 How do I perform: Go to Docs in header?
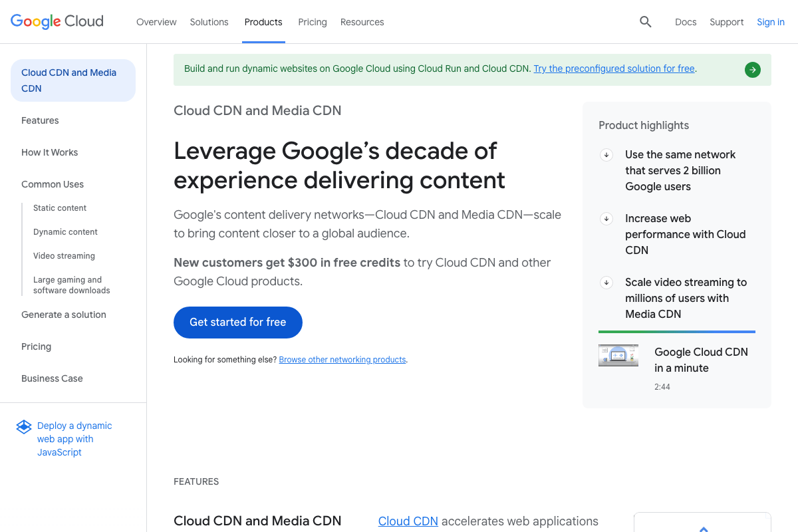[686, 22]
